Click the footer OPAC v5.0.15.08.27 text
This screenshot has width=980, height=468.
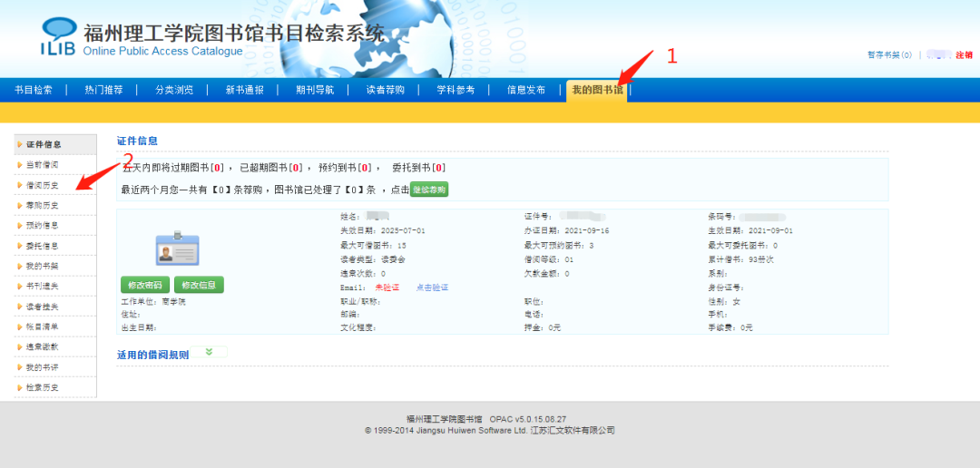coord(528,419)
